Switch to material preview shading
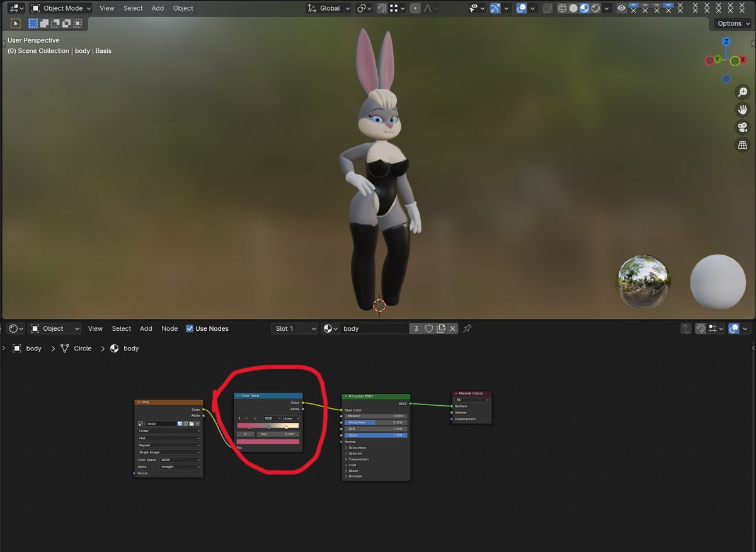This screenshot has height=552, width=756. (x=584, y=8)
